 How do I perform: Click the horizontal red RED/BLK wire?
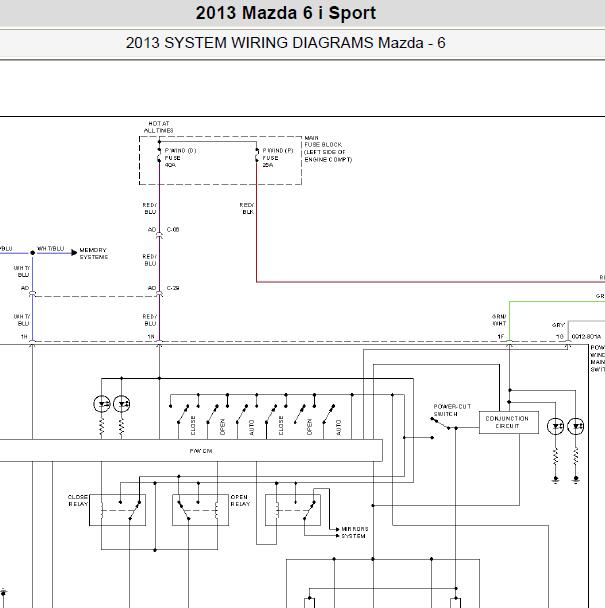tap(430, 282)
